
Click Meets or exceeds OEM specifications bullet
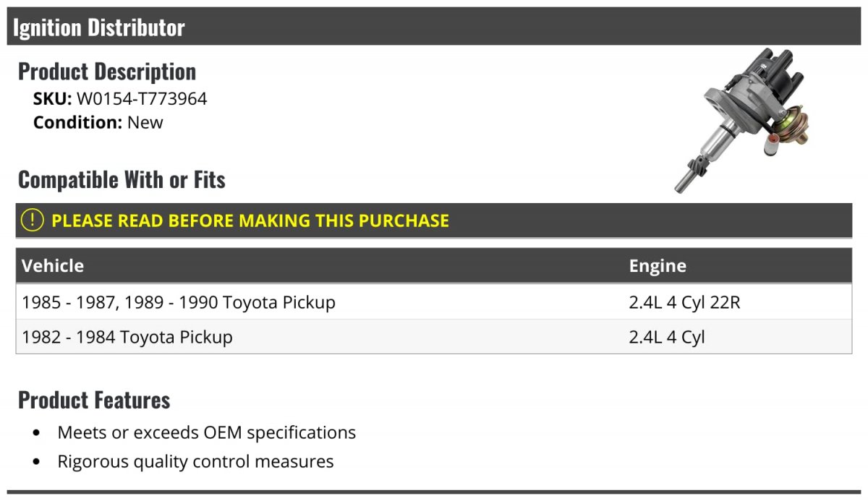point(207,432)
